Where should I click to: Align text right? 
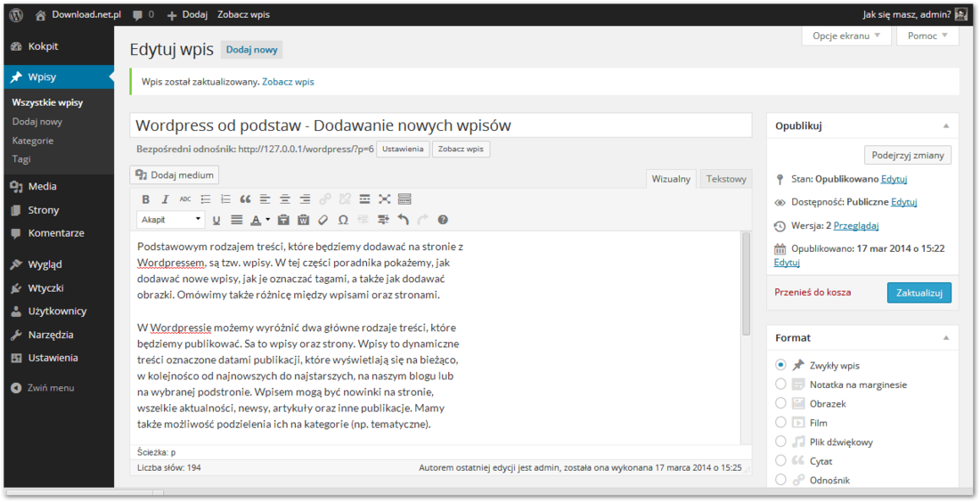pos(305,199)
